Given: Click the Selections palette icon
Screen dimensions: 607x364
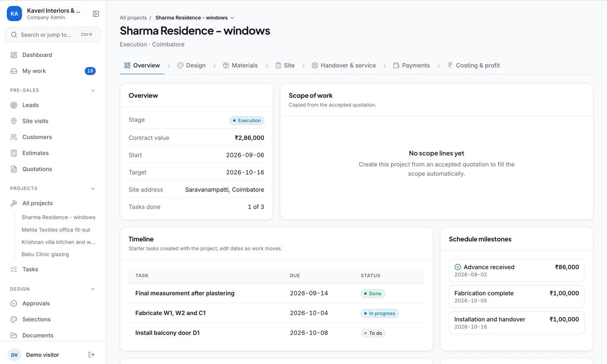Looking at the screenshot, I should (x=14, y=319).
